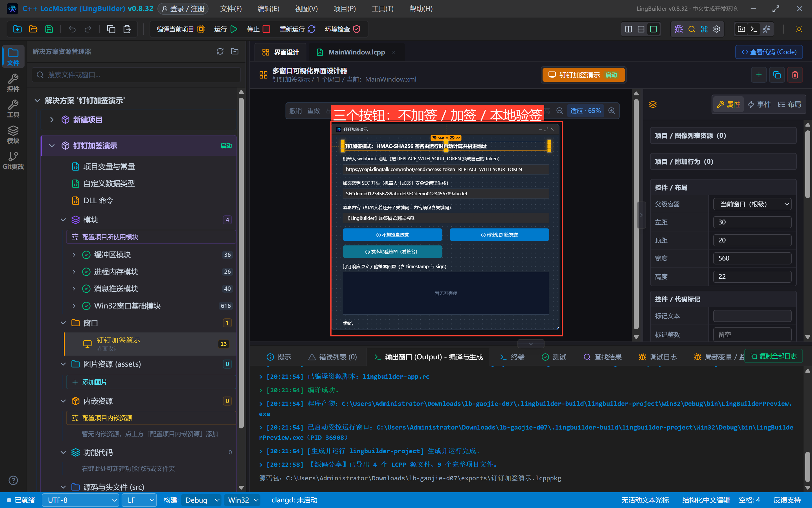Toggle the sun theme icon

pos(799,29)
